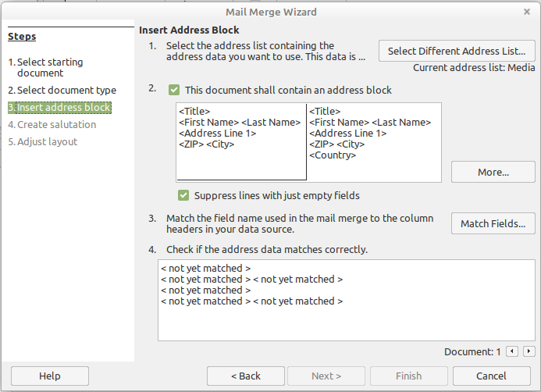Viewport: 541px width, 392px height.
Task: Uncheck 'This document shall contain an address block'
Action: click(174, 90)
